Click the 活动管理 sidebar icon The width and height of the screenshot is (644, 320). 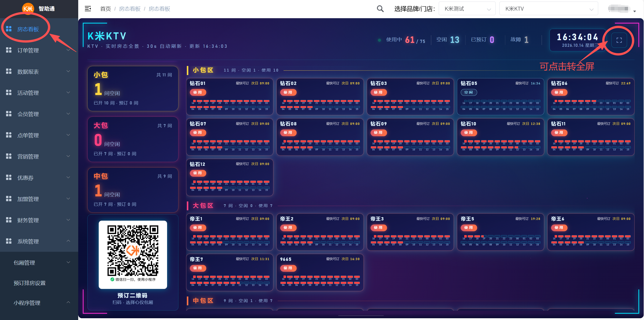(x=9, y=93)
